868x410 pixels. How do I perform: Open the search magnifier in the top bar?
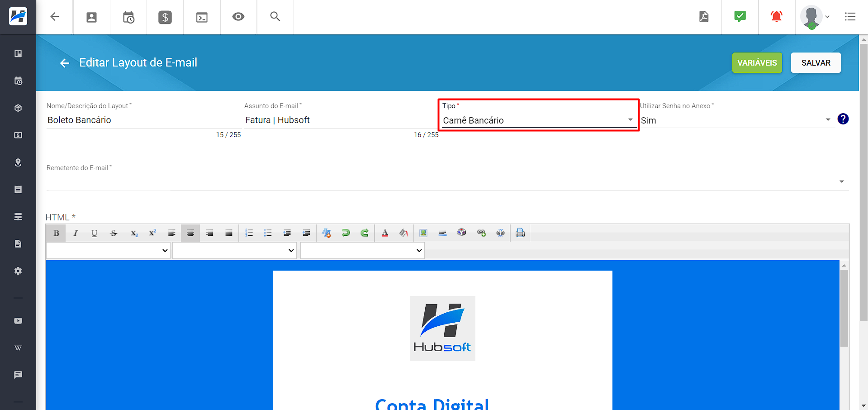(275, 17)
